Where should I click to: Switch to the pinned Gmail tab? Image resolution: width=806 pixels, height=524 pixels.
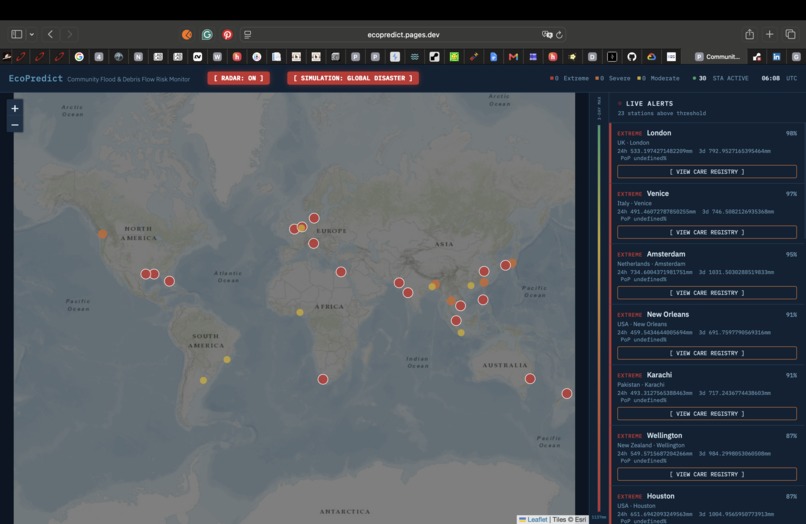(513, 57)
